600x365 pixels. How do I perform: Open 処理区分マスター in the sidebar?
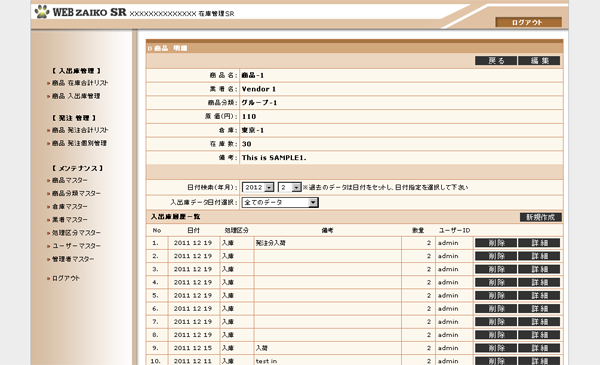[76, 232]
